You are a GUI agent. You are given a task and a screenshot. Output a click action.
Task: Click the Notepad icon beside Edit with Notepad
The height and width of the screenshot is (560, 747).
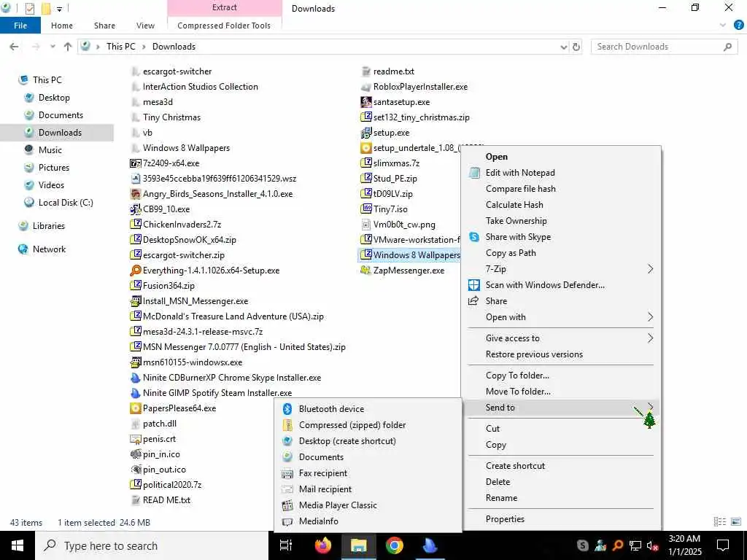coord(474,173)
